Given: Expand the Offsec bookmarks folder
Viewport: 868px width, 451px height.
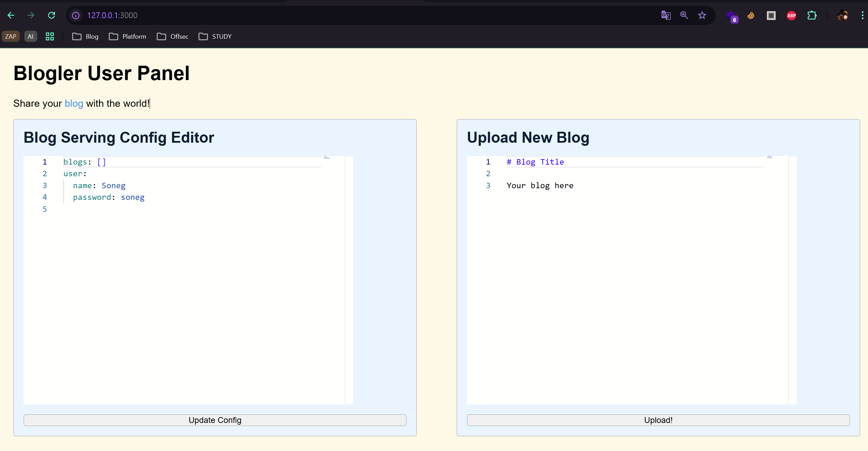Looking at the screenshot, I should [x=173, y=37].
